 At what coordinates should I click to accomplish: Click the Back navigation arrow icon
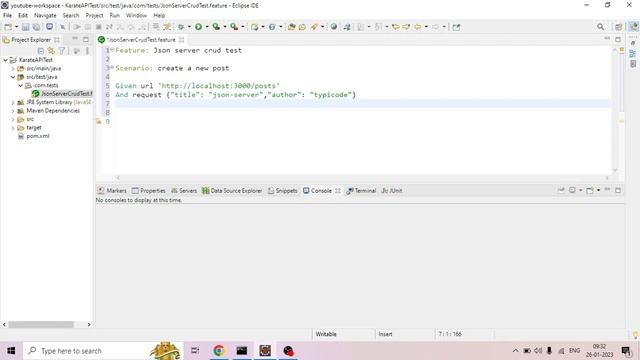tap(418, 27)
